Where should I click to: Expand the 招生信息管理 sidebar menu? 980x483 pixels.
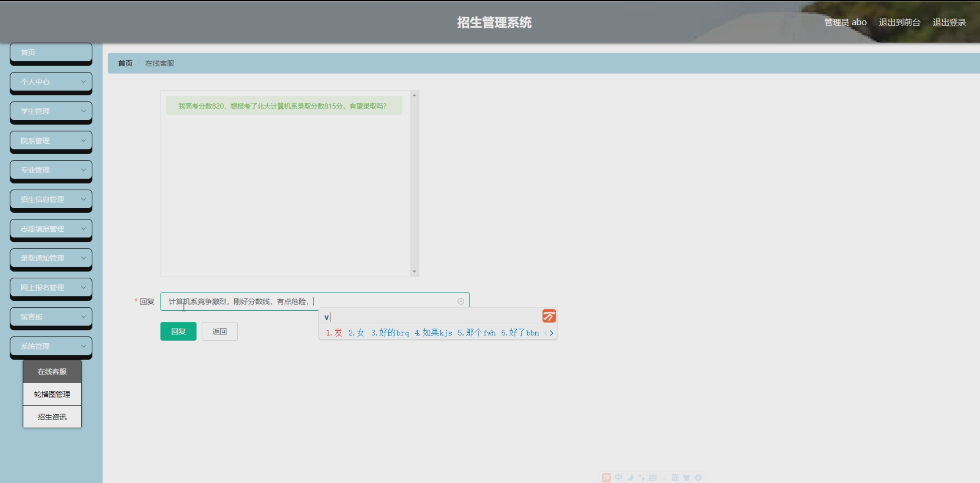click(51, 199)
